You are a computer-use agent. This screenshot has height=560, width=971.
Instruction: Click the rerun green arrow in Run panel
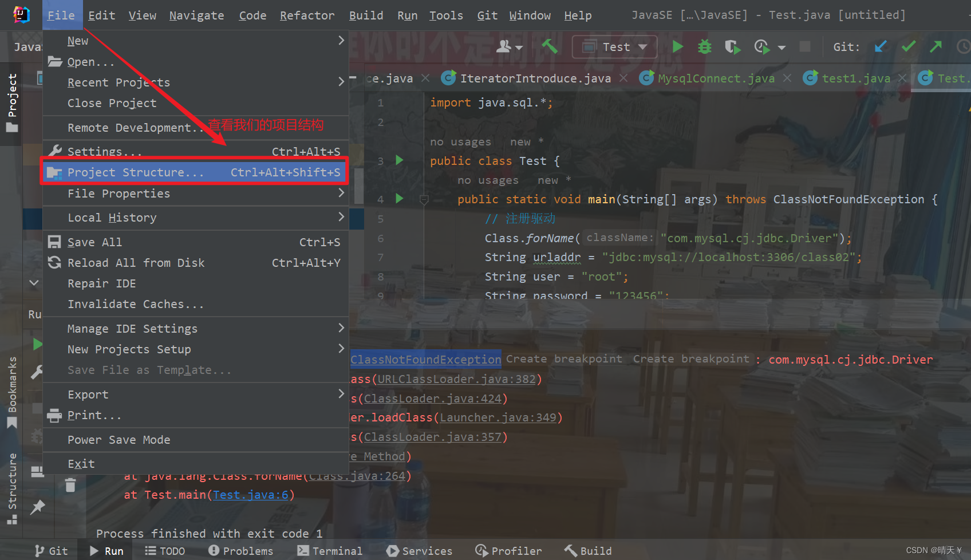coord(37,344)
